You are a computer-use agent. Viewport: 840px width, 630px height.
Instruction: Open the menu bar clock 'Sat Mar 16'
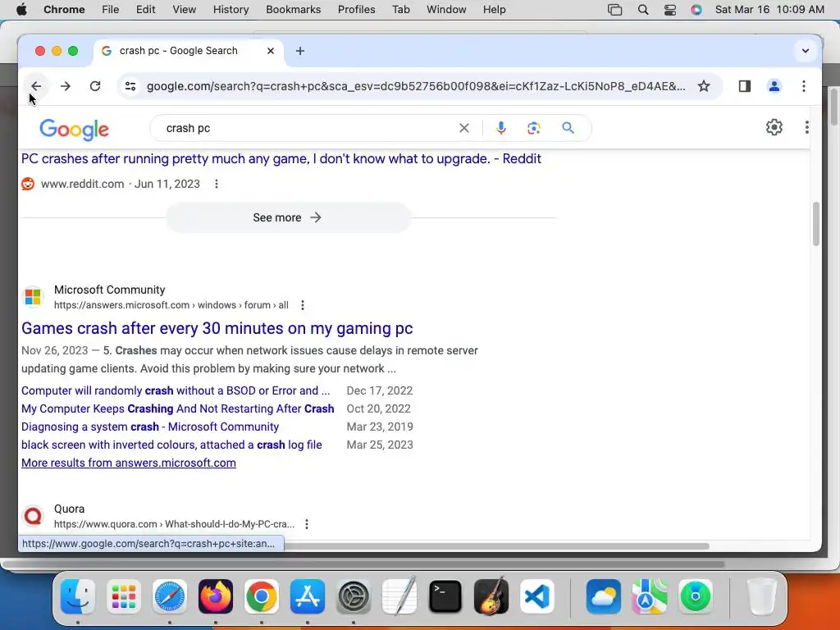click(x=769, y=10)
